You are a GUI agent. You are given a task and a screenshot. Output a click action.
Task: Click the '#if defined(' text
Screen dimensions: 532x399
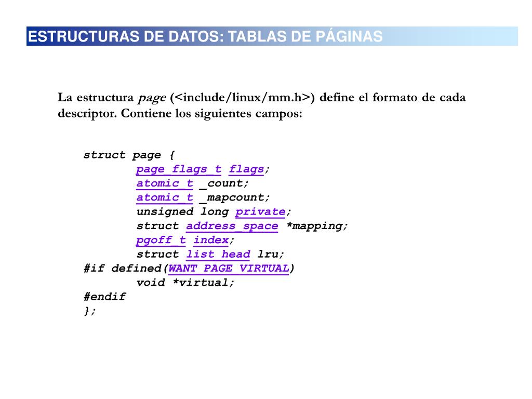(126, 269)
